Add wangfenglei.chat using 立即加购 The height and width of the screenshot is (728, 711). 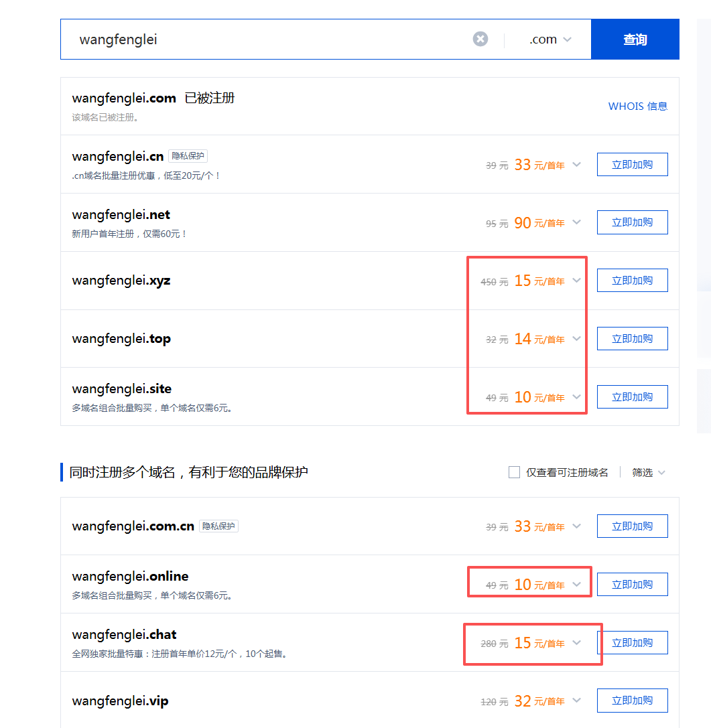click(x=632, y=642)
